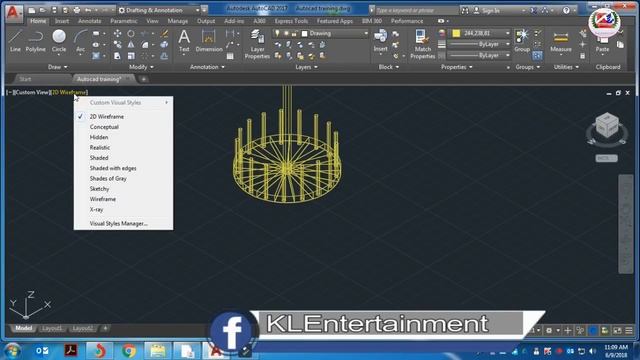Expand the Modify panel
The image size is (640, 360).
tap(141, 67)
